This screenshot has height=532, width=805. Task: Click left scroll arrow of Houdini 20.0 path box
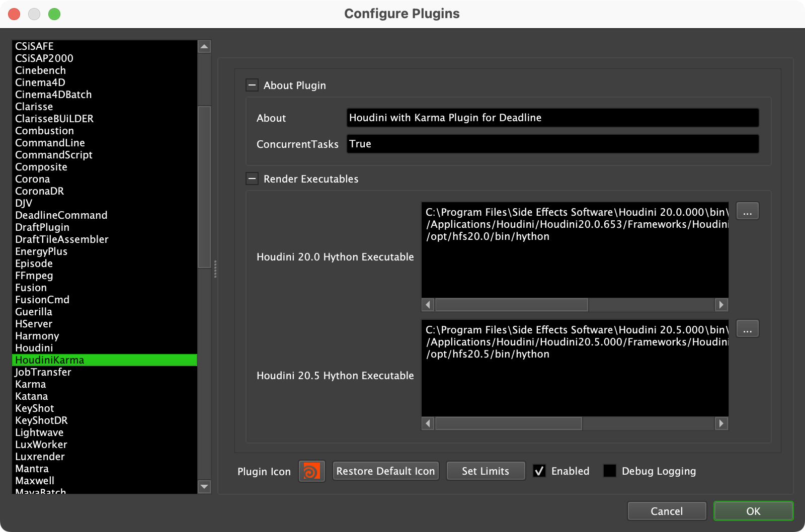click(x=428, y=305)
